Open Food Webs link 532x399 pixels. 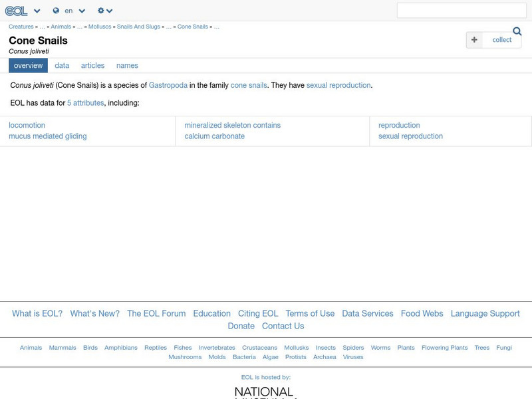pos(422,313)
